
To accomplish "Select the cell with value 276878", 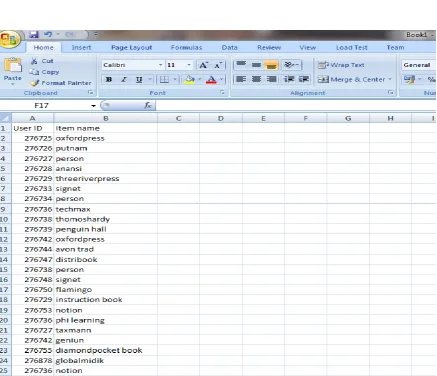I will 33,361.
